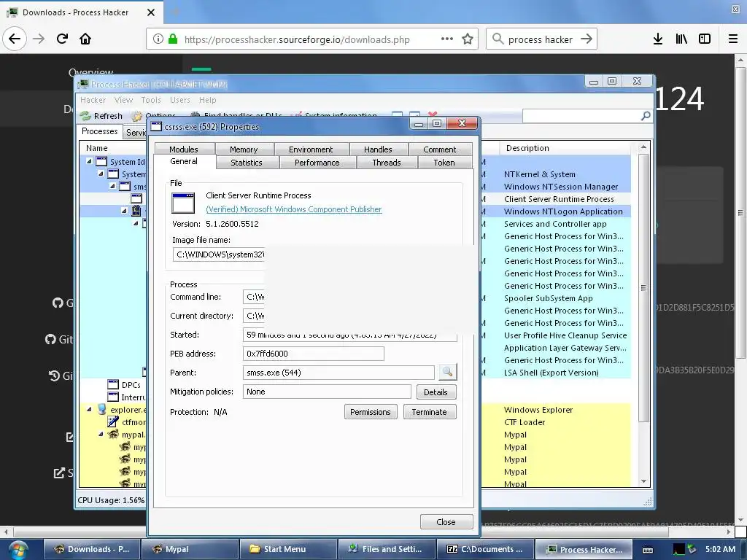Close the csrss.exe properties with the Close button
The width and height of the screenshot is (747, 560).
click(446, 522)
